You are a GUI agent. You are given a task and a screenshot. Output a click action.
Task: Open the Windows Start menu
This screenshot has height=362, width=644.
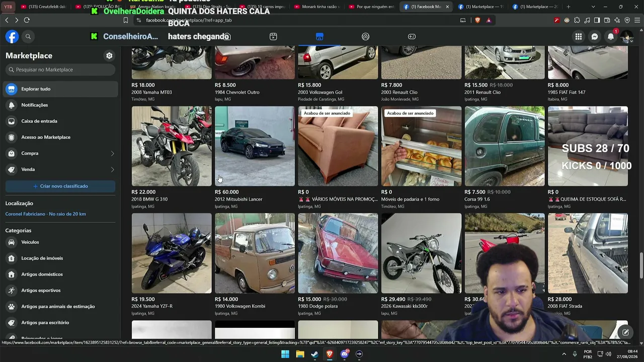click(285, 354)
